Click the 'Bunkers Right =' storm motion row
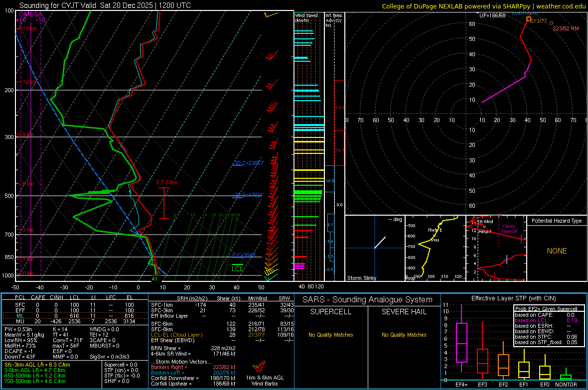This screenshot has height=390, width=588. pos(193,368)
